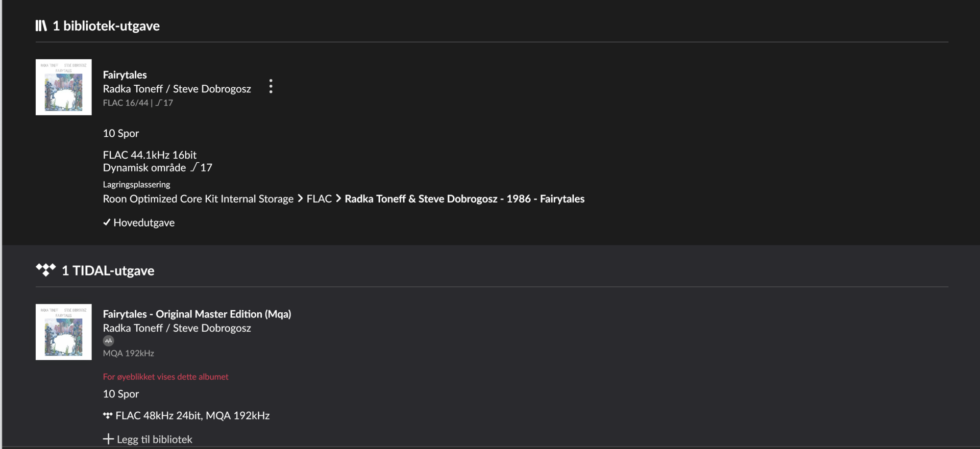980x449 pixels.
Task: Open Roon Optimized Core Kit Internal Storage path
Action: click(x=198, y=198)
